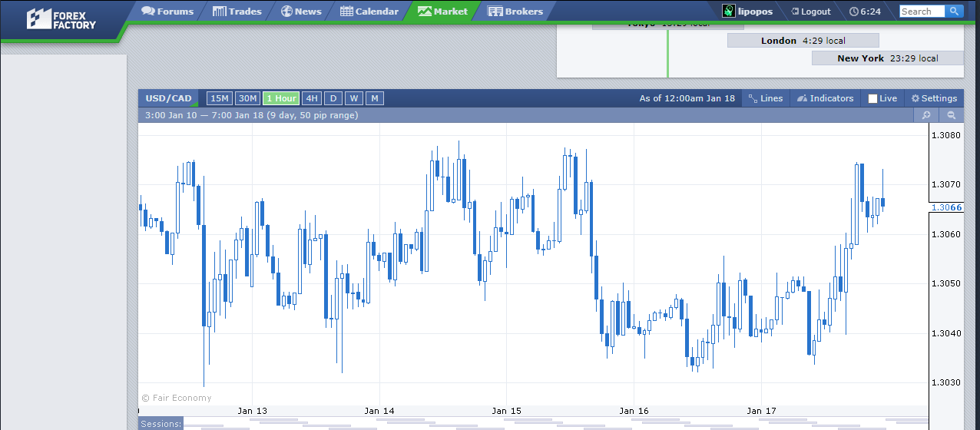Click the USD/CAD pair label
This screenshot has width=980, height=430.
(169, 98)
